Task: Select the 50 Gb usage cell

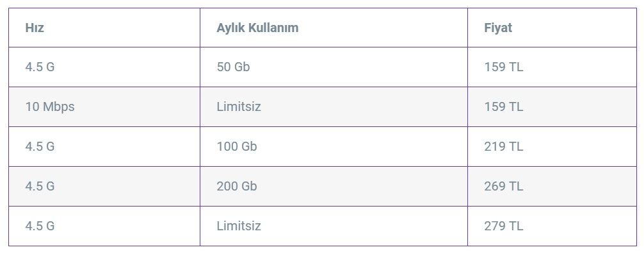Action: [334, 67]
